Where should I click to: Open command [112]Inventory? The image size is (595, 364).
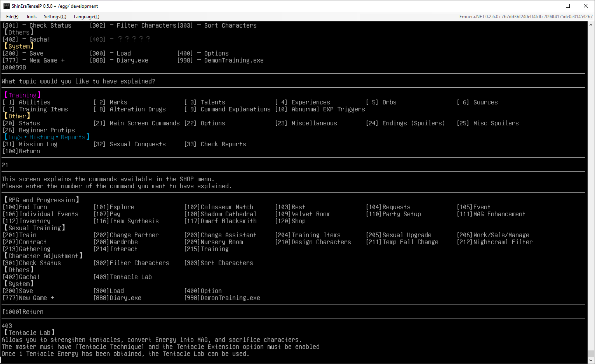click(26, 221)
